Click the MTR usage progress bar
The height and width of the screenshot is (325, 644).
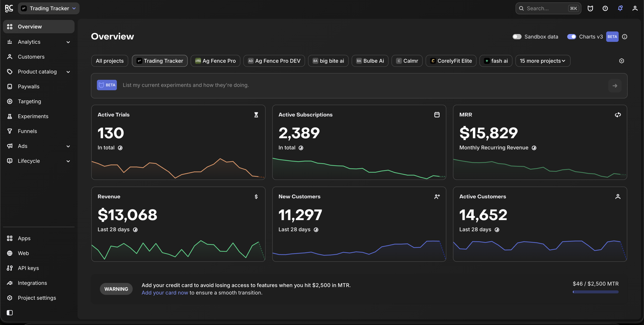[596, 292]
